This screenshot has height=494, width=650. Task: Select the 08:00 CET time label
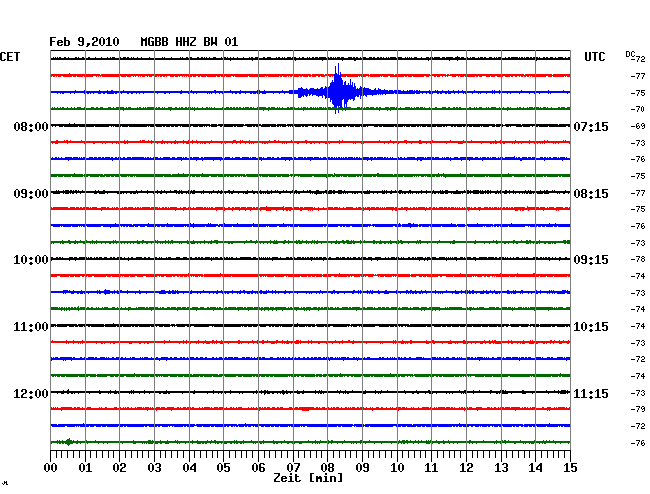click(x=31, y=126)
